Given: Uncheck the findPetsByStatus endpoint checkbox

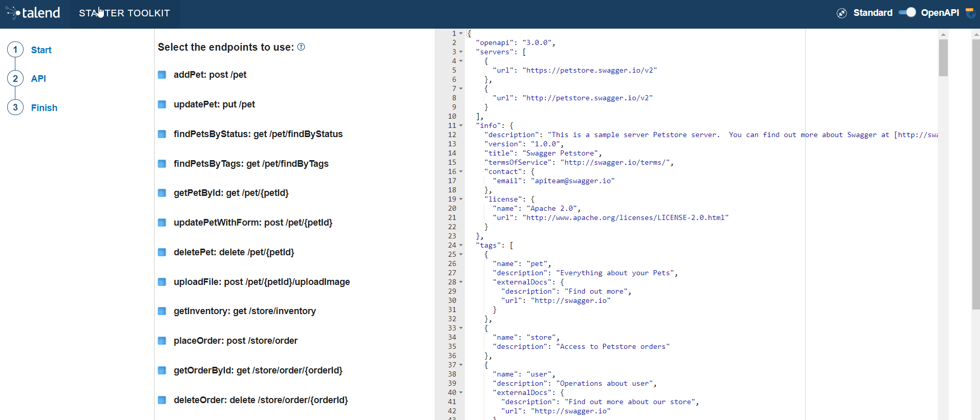Looking at the screenshot, I should pyautogui.click(x=162, y=134).
